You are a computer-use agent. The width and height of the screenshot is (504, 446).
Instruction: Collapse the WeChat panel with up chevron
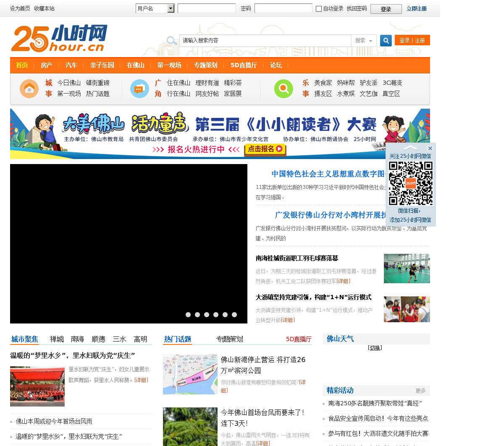[x=410, y=148]
